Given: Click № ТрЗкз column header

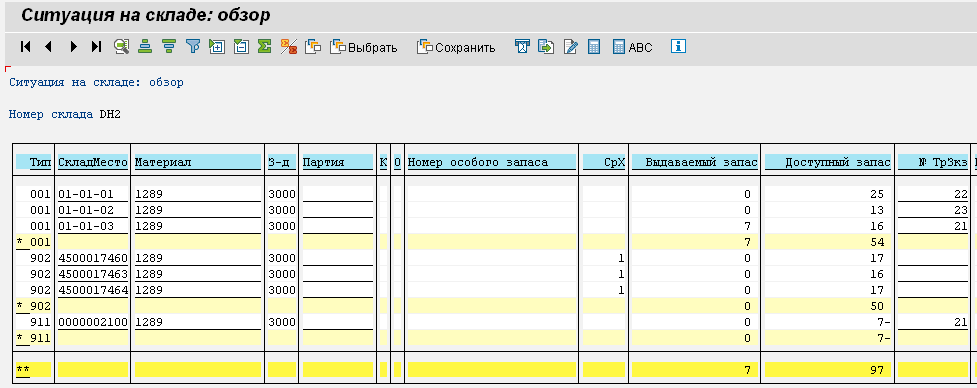Looking at the screenshot, I should [x=933, y=162].
